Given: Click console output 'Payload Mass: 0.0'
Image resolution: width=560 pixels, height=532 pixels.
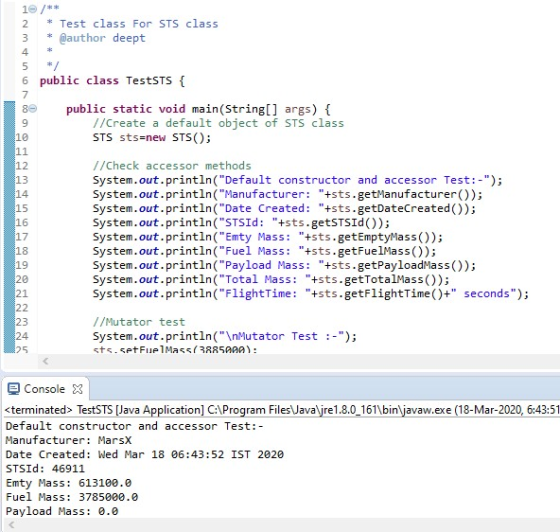Looking at the screenshot, I should pyautogui.click(x=62, y=511).
